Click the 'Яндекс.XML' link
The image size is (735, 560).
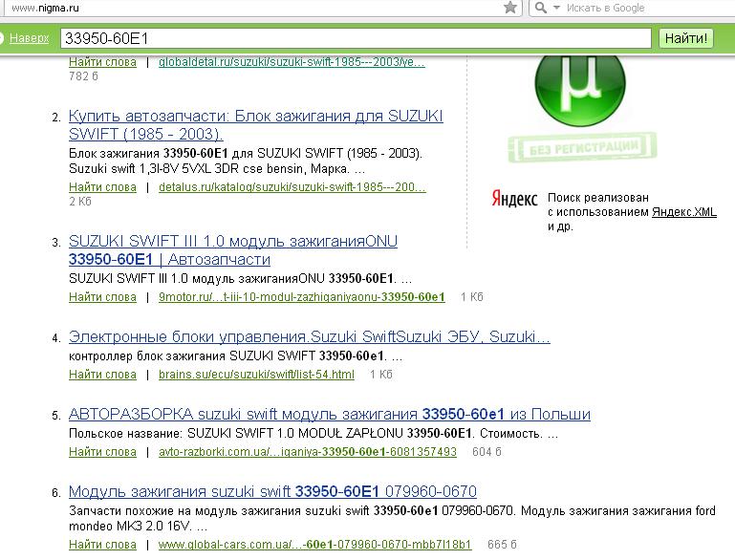[x=684, y=212]
